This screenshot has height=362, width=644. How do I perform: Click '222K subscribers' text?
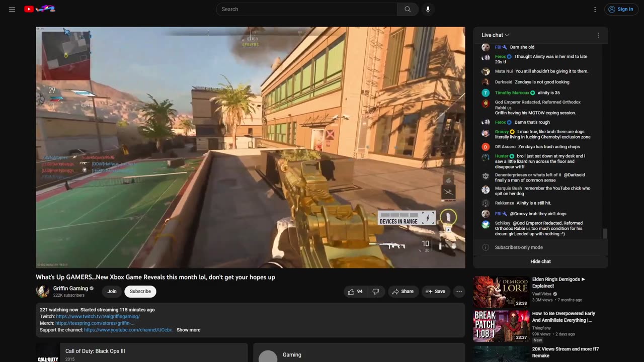pyautogui.click(x=69, y=296)
